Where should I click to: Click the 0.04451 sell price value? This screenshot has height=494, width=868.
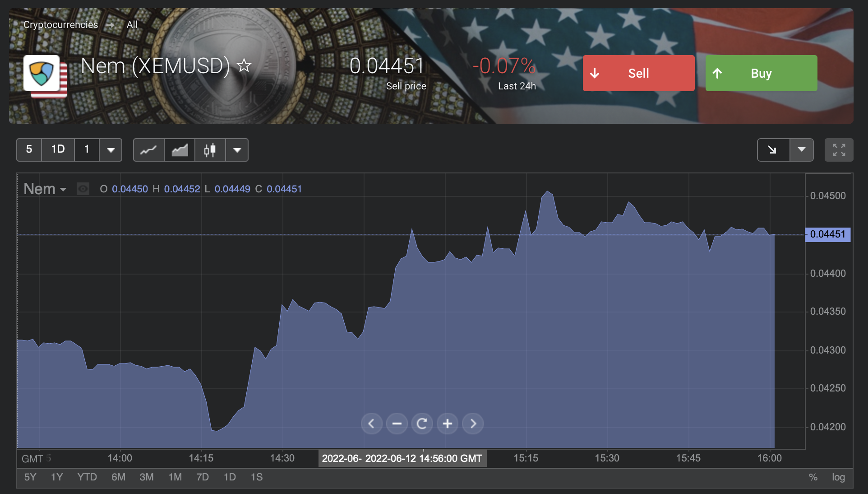click(387, 66)
